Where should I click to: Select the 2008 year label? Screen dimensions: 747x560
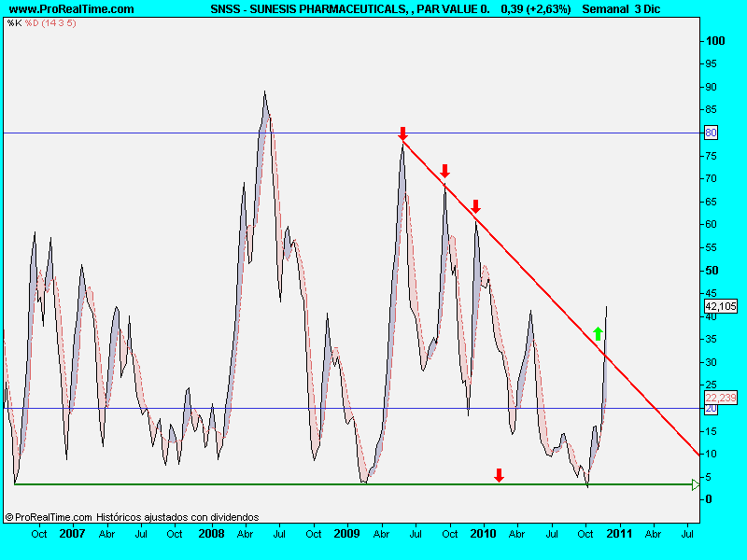coord(212,534)
